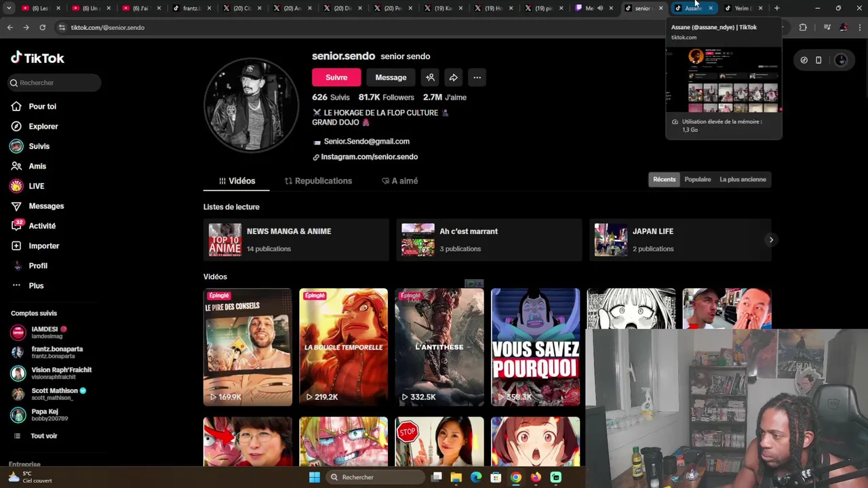Open L'ANTITHÈSE pinned video
This screenshot has width=868, height=488.
(439, 347)
